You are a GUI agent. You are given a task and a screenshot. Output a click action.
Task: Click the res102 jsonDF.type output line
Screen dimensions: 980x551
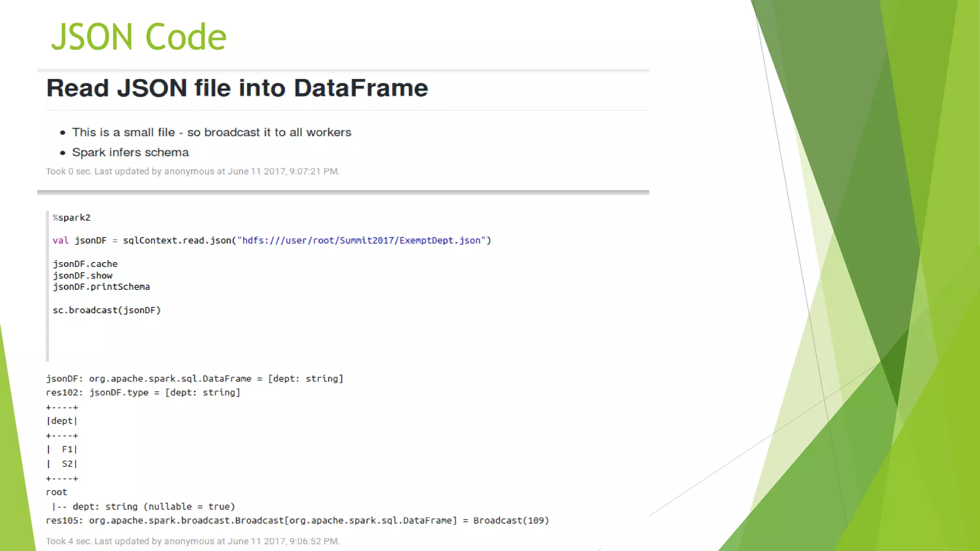(143, 393)
